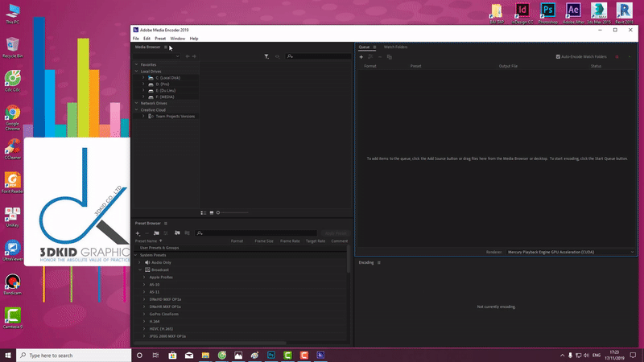Click the Output File column header
This screenshot has height=362, width=644.
(x=508, y=66)
